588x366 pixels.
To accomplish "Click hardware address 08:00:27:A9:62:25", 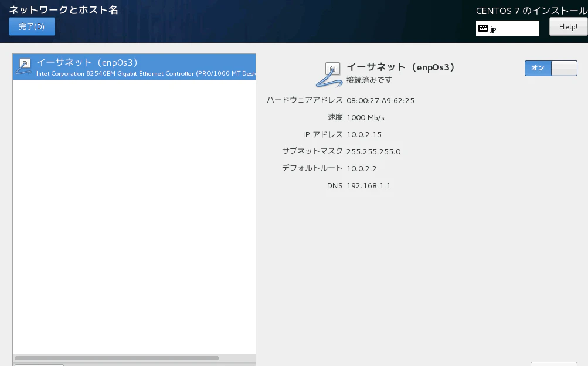I will 380,100.
